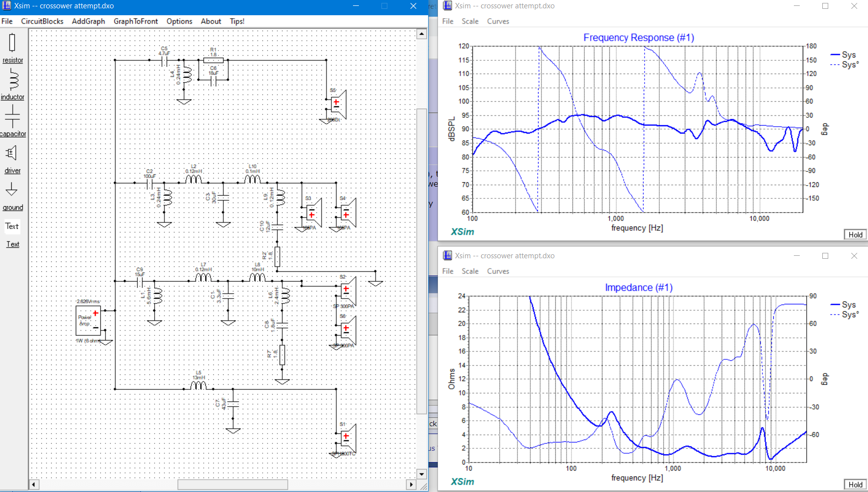The width and height of the screenshot is (868, 492).
Task: Minimize the Frequency Response graph window
Action: coord(796,6)
